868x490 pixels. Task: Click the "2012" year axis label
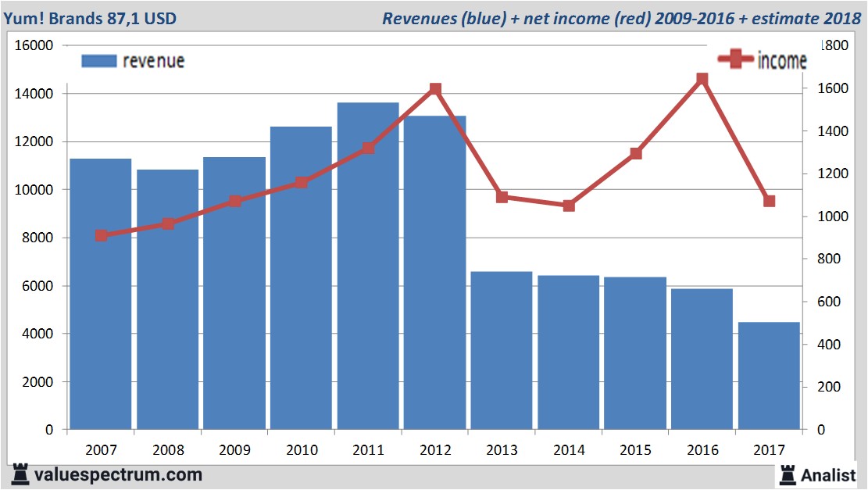coord(435,449)
